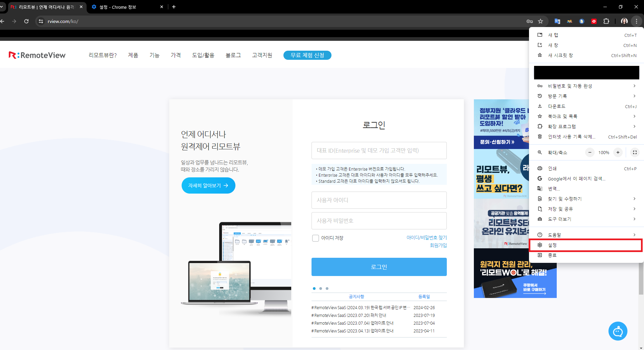Click the 무료 체험 신청 button

[x=307, y=55]
